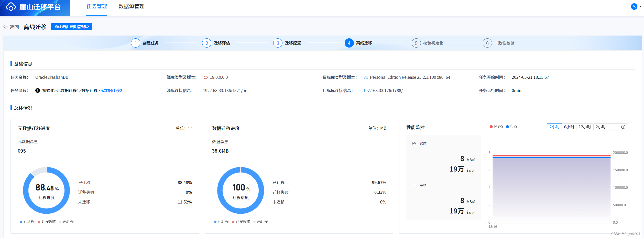Click the 返回 link to go back

[14, 27]
